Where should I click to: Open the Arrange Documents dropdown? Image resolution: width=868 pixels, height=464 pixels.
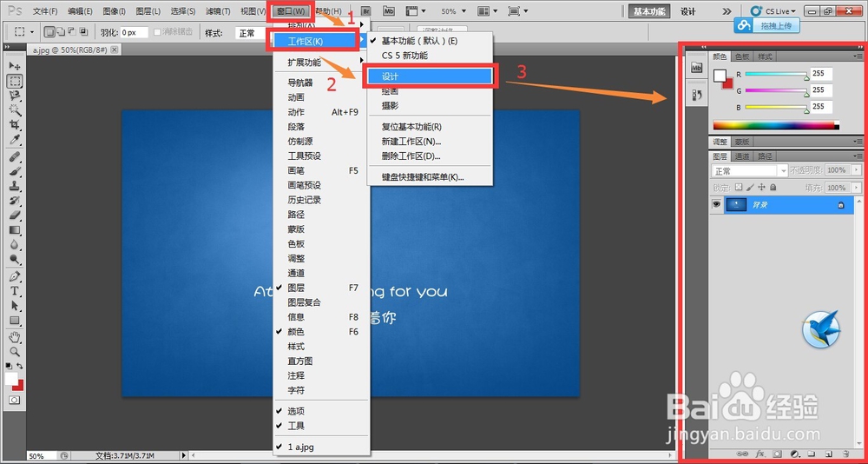(x=488, y=11)
